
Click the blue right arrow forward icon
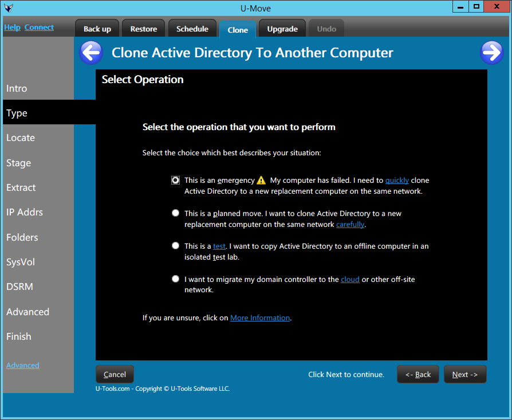[x=491, y=53]
